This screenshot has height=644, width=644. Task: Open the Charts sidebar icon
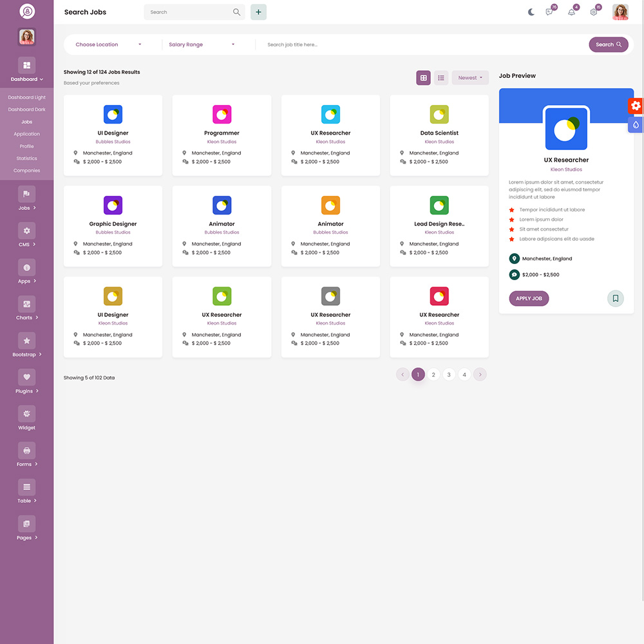pos(26,304)
